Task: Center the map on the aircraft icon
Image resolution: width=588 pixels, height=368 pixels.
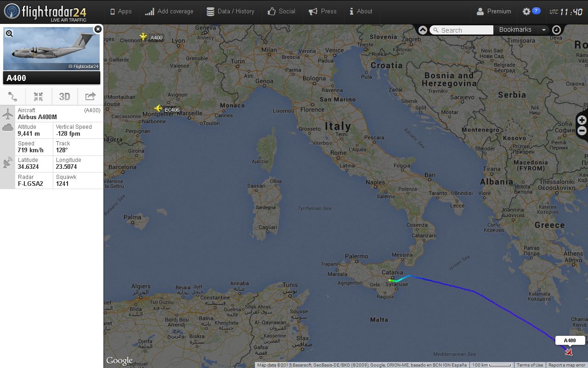Action: [39, 97]
